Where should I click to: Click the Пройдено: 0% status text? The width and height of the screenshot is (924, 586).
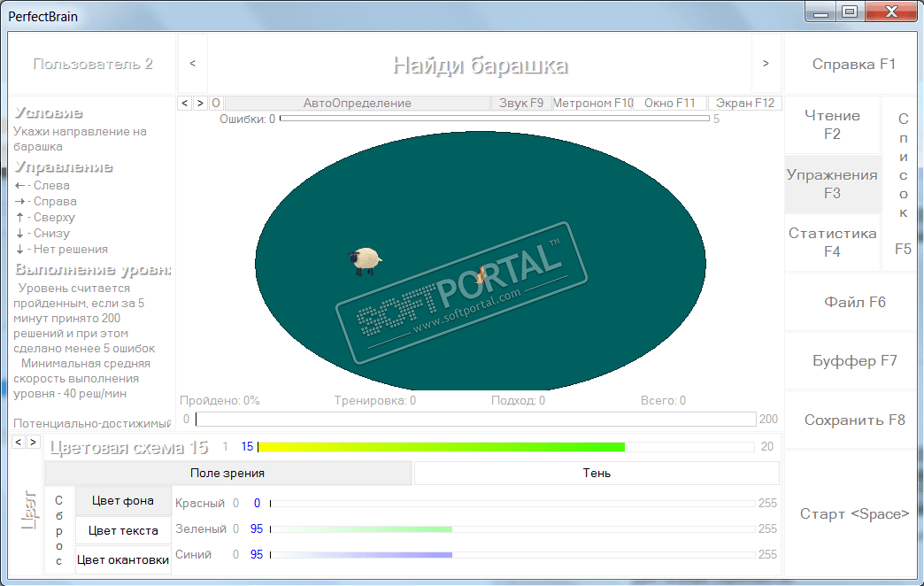pos(219,400)
